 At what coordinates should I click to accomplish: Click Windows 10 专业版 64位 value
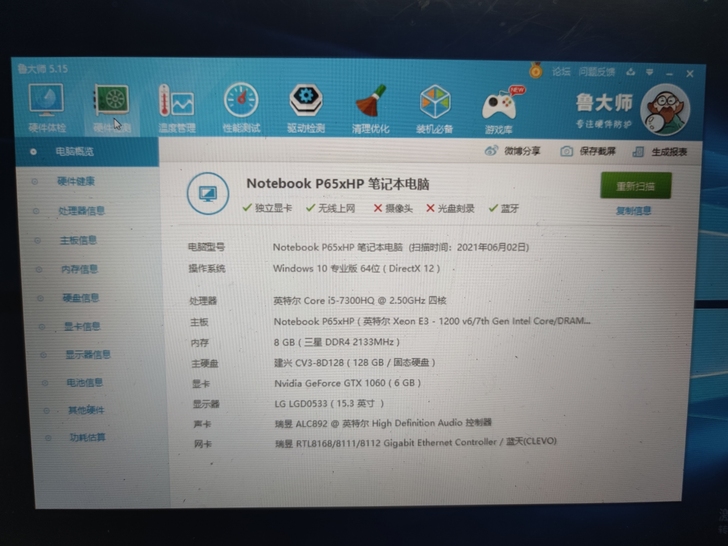pyautogui.click(x=356, y=268)
